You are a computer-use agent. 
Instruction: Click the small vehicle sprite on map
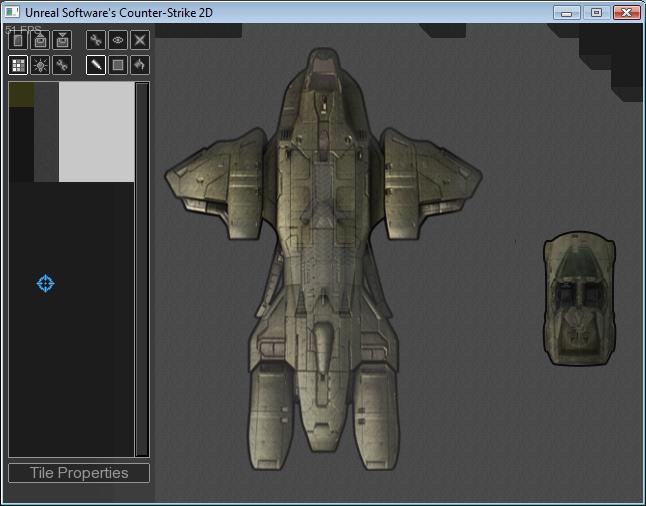click(579, 298)
